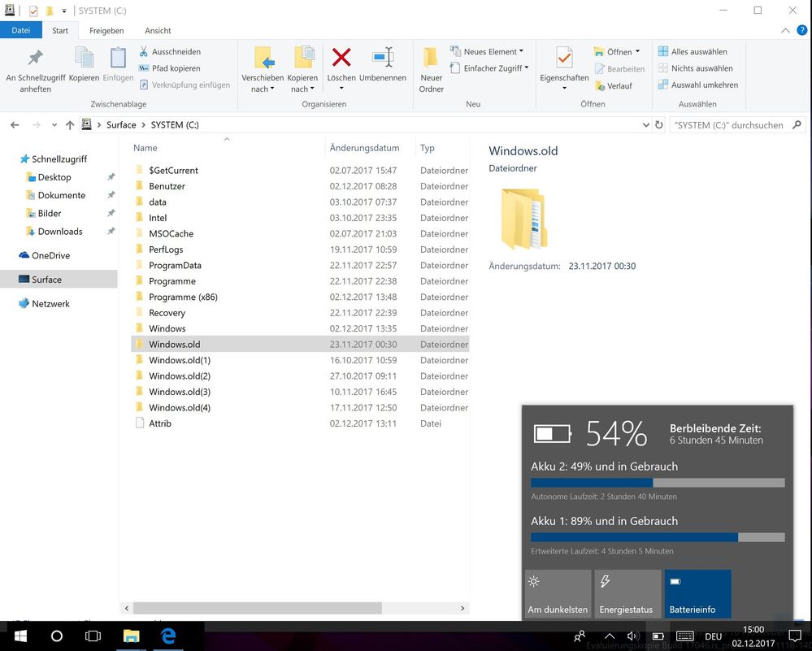Click battery icon in system tray
This screenshot has height=651, width=812.
[x=658, y=636]
